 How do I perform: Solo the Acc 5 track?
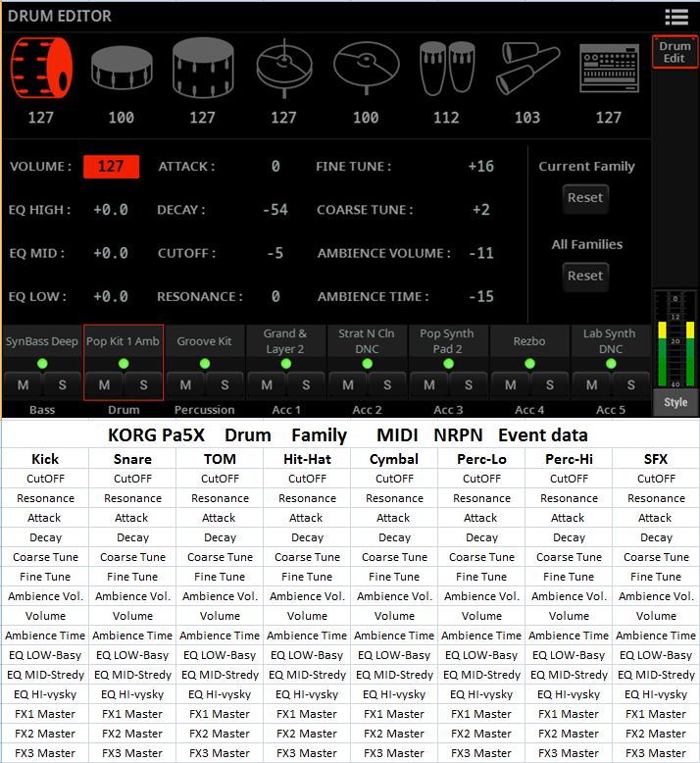(631, 385)
